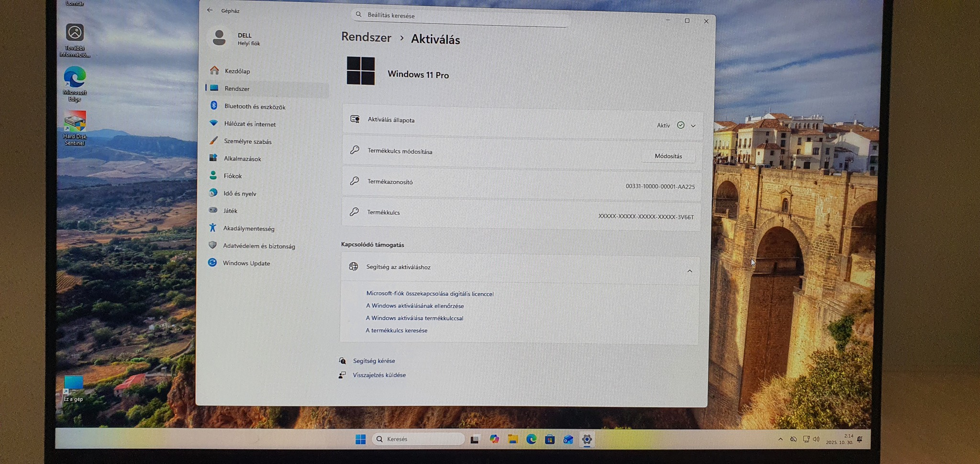Open A termékkulcs keresése link
Screen dimensions: 980x464
click(x=396, y=330)
